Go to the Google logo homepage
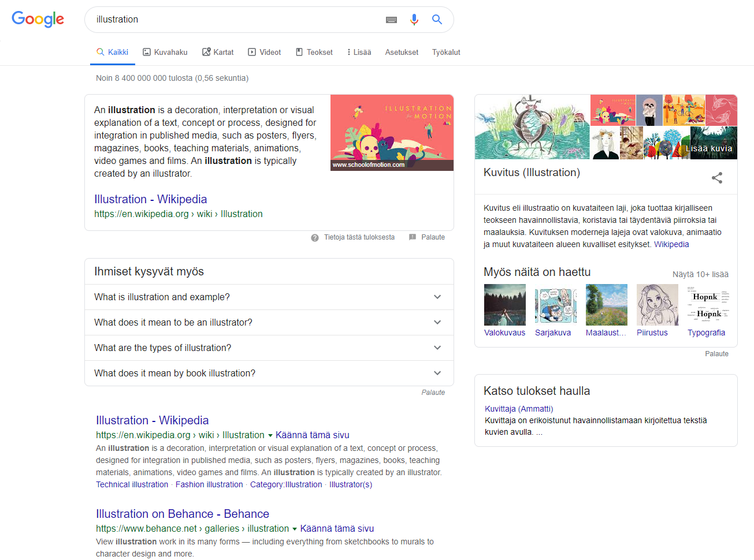754x560 pixels. point(38,19)
